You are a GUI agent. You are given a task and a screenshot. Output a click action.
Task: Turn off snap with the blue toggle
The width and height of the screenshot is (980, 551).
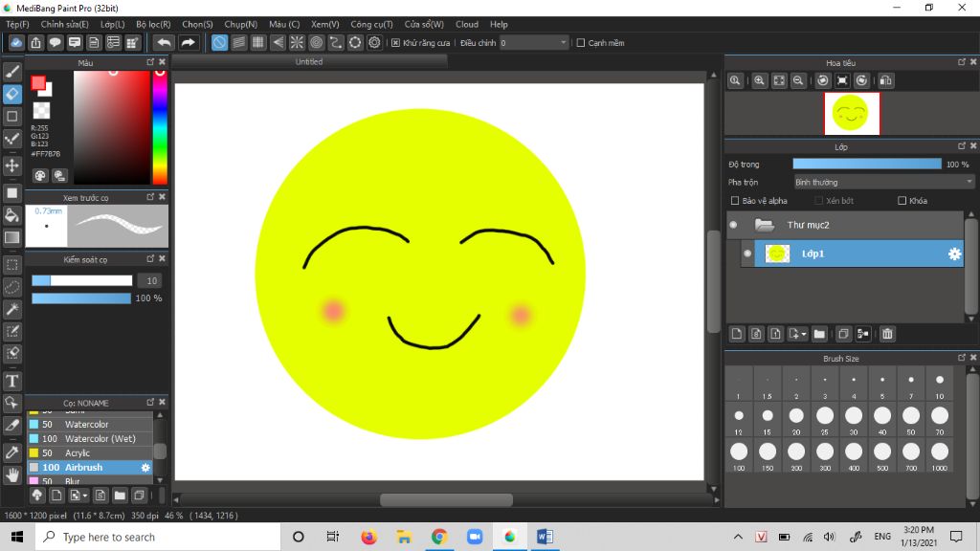tap(219, 42)
